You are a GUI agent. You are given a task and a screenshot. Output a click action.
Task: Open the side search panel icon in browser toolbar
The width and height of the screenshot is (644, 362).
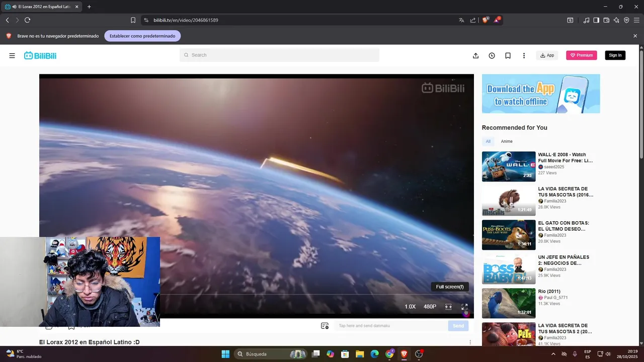pos(570,20)
